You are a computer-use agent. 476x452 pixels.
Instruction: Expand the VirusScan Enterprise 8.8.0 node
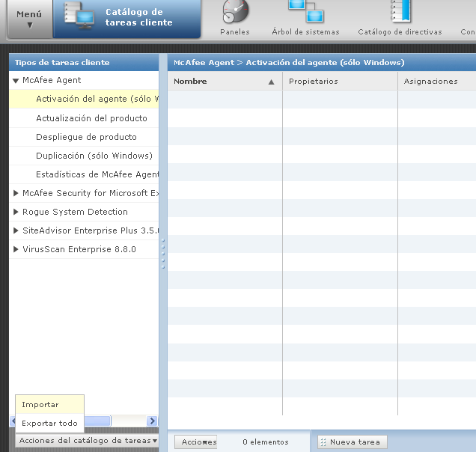click(x=16, y=249)
